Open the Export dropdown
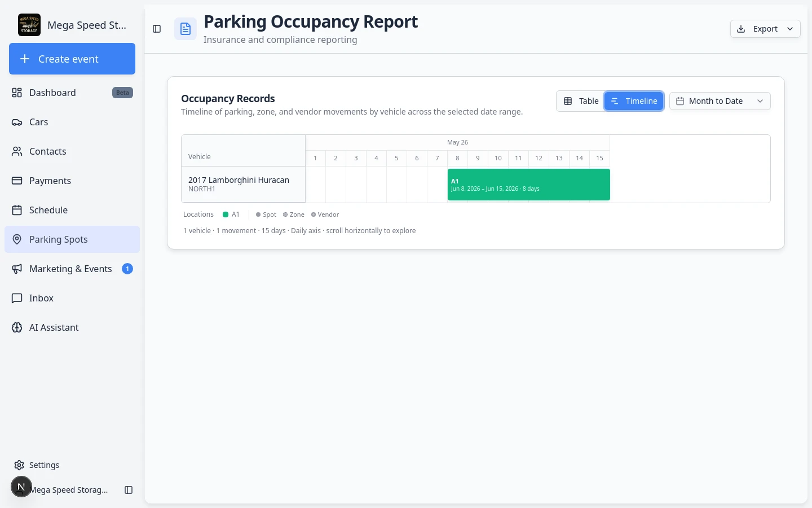This screenshot has width=812, height=508. coord(765,29)
